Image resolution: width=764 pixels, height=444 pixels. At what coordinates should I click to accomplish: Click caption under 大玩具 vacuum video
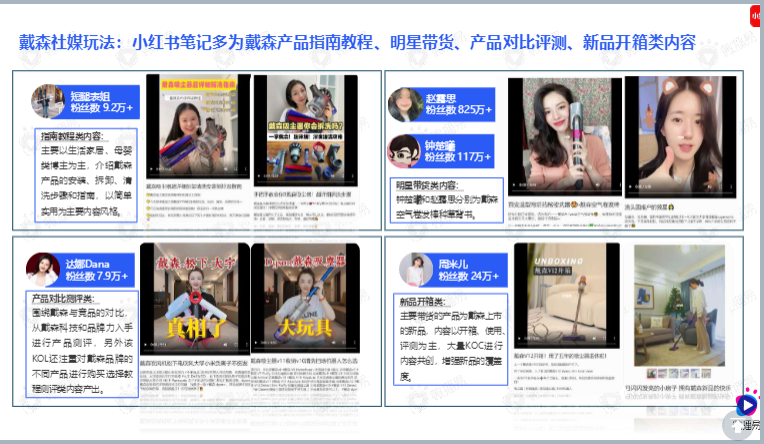click(x=305, y=361)
